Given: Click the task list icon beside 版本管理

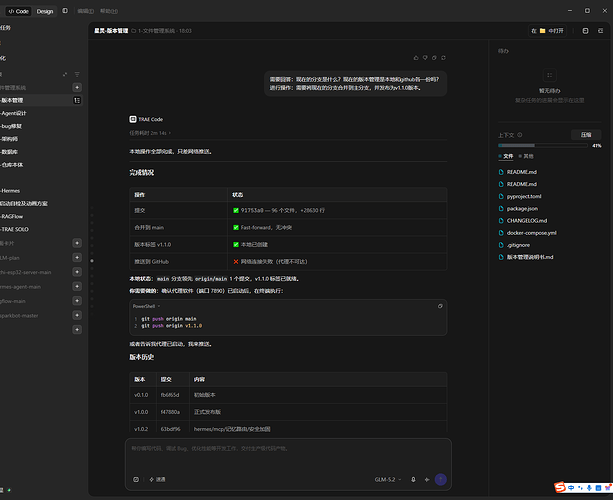Looking at the screenshot, I should pyautogui.click(x=77, y=100).
